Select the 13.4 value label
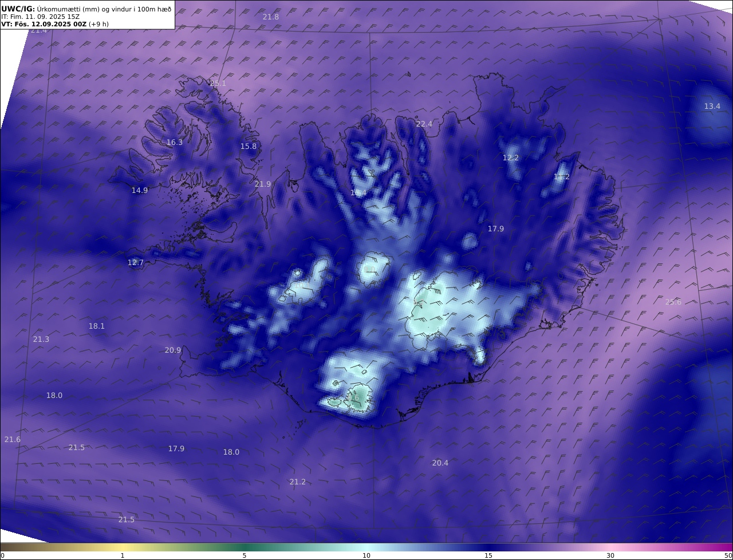The width and height of the screenshot is (733, 560). coord(712,106)
